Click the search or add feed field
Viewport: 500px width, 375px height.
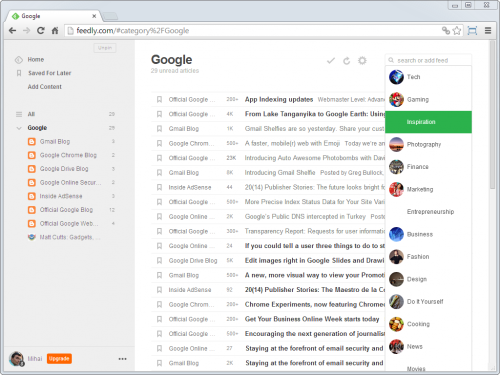click(x=428, y=60)
